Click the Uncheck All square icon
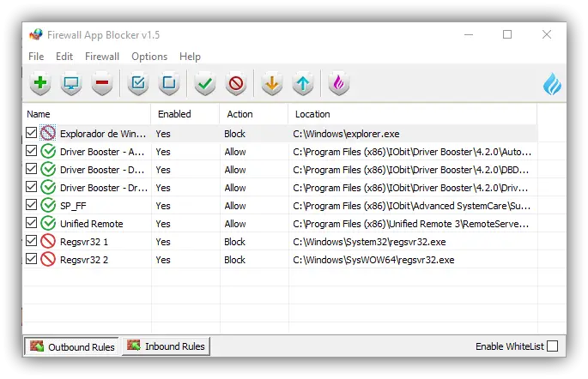This screenshot has width=588, height=379. point(169,83)
